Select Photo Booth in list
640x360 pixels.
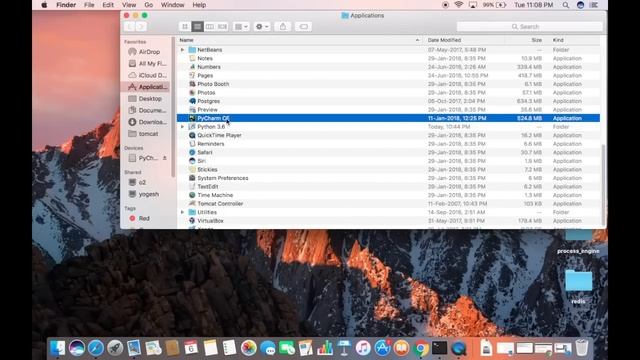pos(388,84)
